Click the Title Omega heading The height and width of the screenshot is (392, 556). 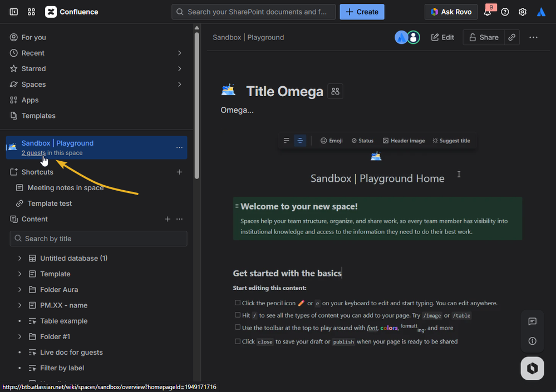click(285, 91)
